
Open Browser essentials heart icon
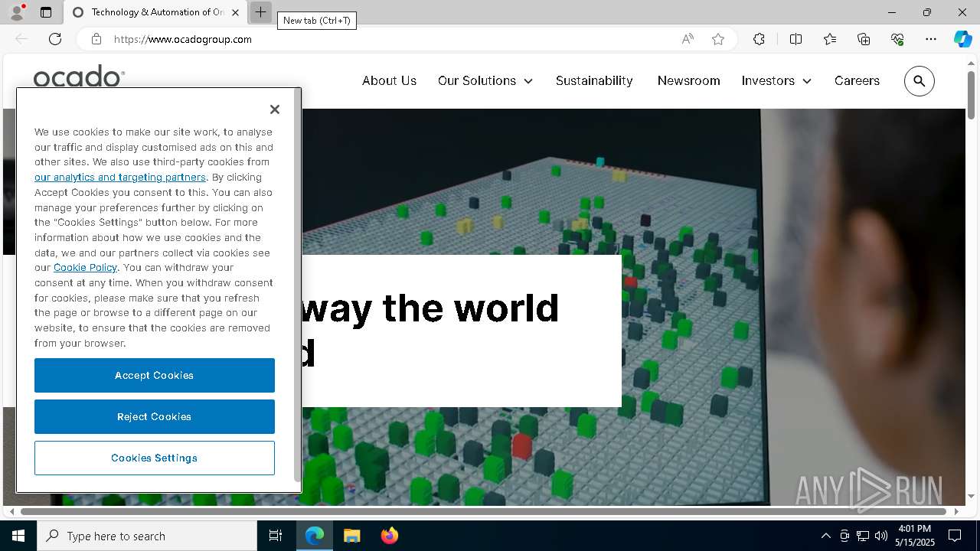[x=897, y=39]
